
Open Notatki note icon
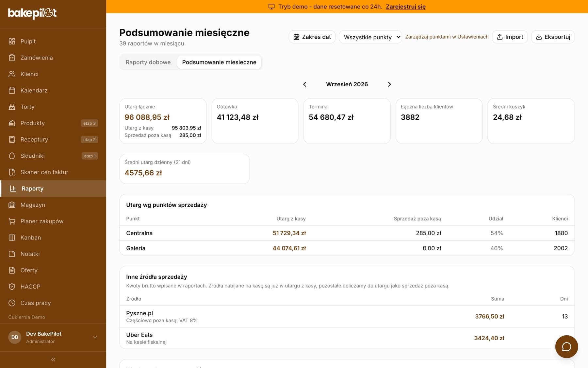pos(12,254)
